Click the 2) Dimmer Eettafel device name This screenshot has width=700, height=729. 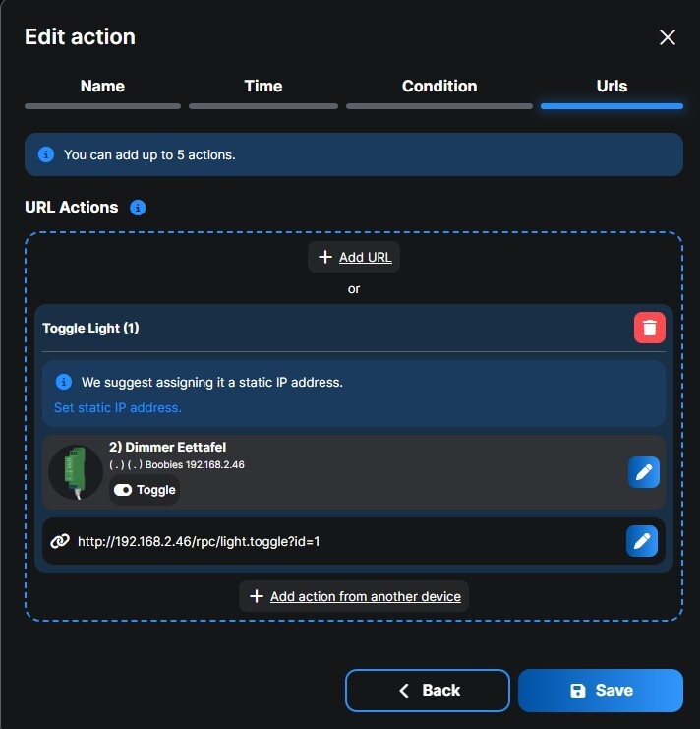(168, 447)
